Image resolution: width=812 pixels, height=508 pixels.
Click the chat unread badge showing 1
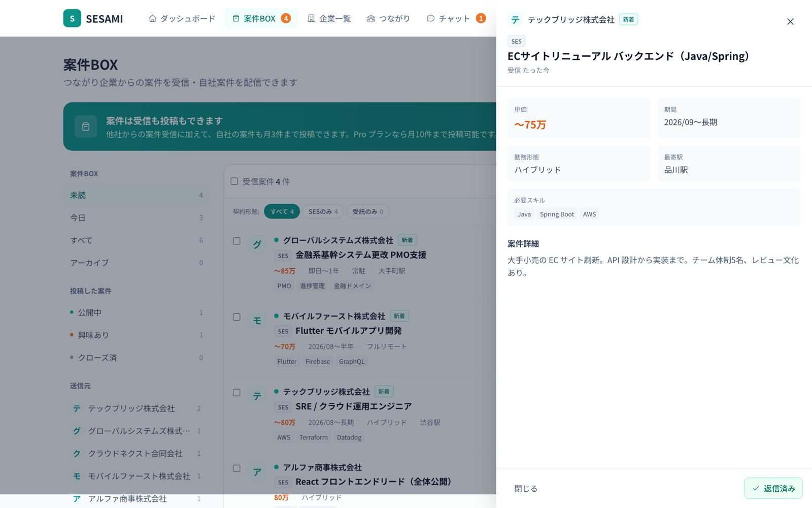(481, 18)
